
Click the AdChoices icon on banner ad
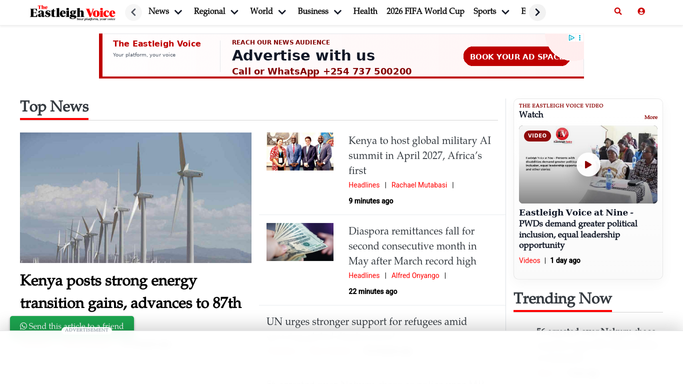tap(571, 38)
